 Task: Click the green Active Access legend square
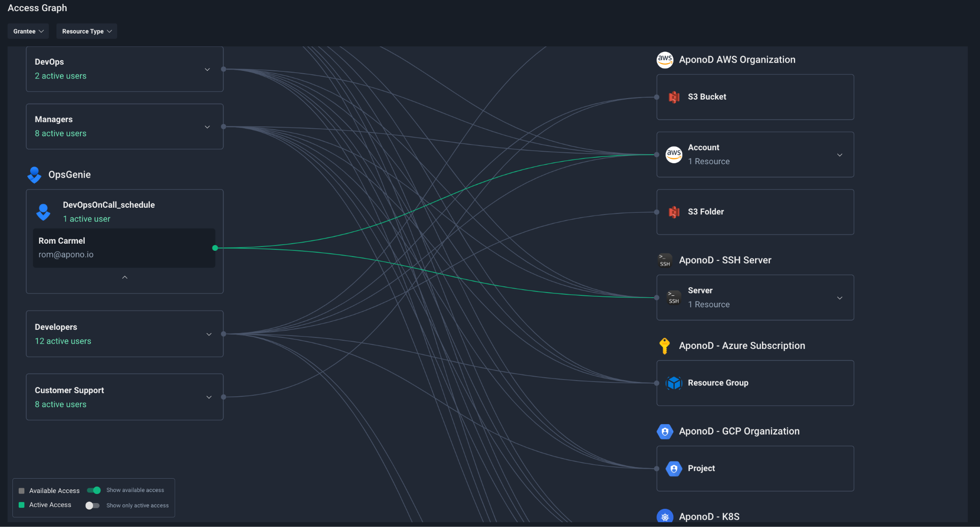coord(22,505)
